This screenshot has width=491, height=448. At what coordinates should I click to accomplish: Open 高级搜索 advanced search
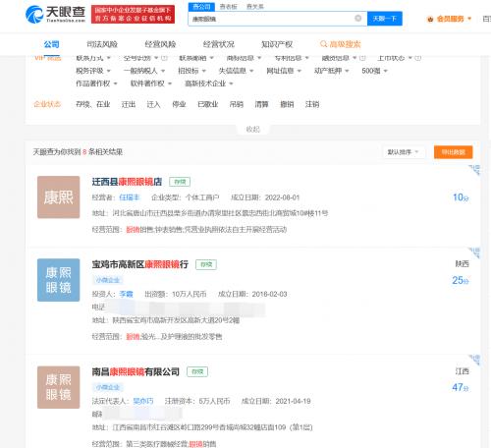pyautogui.click(x=341, y=44)
